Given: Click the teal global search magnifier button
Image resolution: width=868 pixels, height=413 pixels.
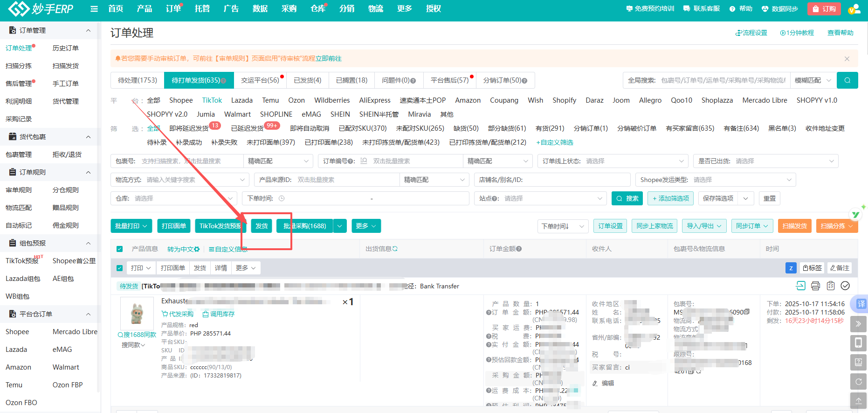Looking at the screenshot, I should (847, 80).
